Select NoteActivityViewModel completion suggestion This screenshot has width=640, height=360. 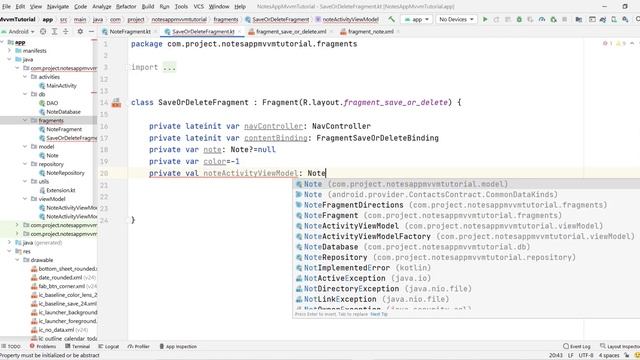click(466, 226)
